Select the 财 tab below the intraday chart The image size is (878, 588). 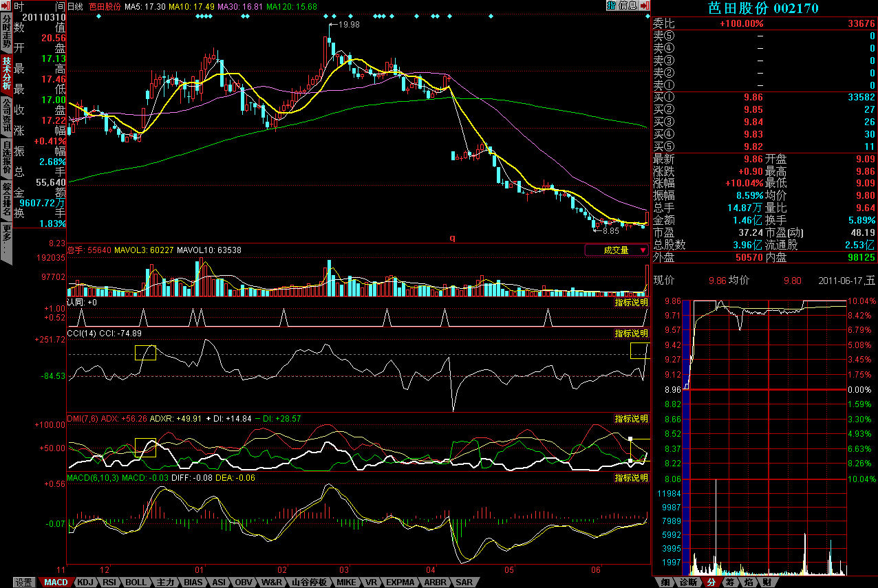(x=766, y=582)
